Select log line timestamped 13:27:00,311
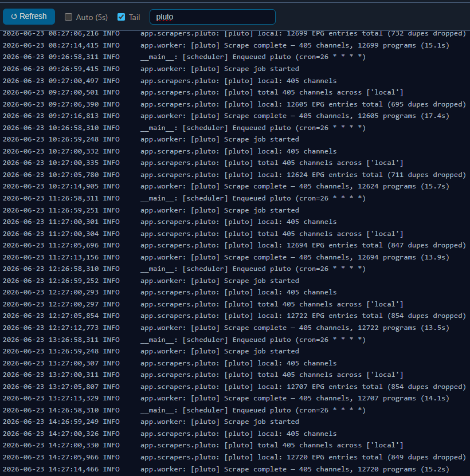 tap(203, 375)
